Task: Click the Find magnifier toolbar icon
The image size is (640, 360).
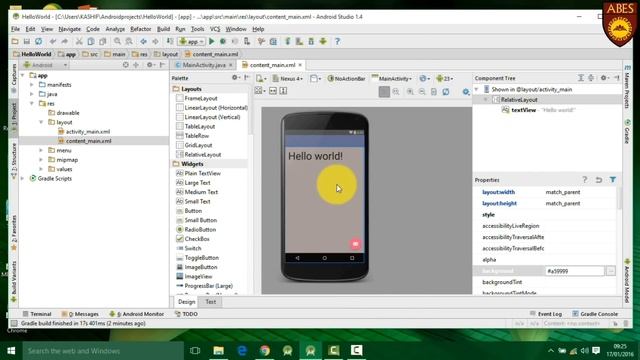Action: click(118, 41)
